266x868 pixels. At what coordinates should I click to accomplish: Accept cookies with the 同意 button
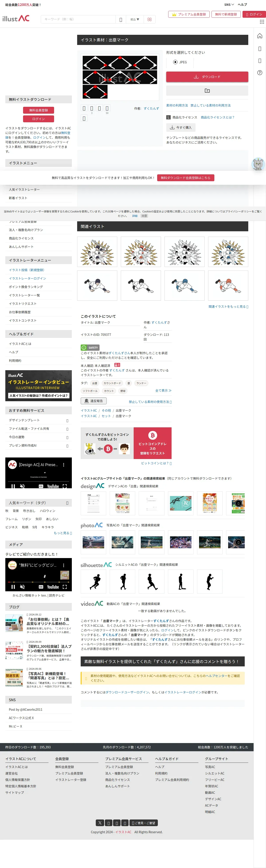click(x=144, y=216)
